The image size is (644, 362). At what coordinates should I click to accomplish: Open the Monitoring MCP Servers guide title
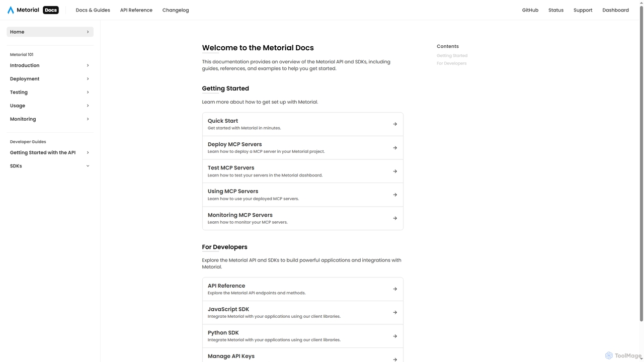click(x=240, y=215)
